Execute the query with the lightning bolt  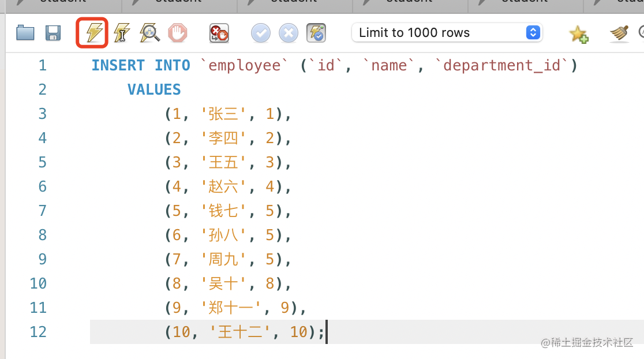93,33
